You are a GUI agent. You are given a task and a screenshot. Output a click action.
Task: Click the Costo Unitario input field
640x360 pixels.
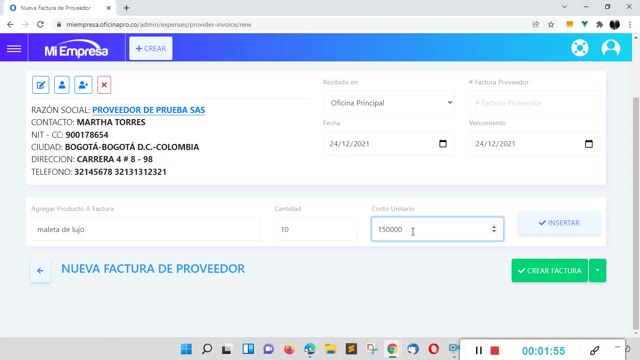coord(437,229)
